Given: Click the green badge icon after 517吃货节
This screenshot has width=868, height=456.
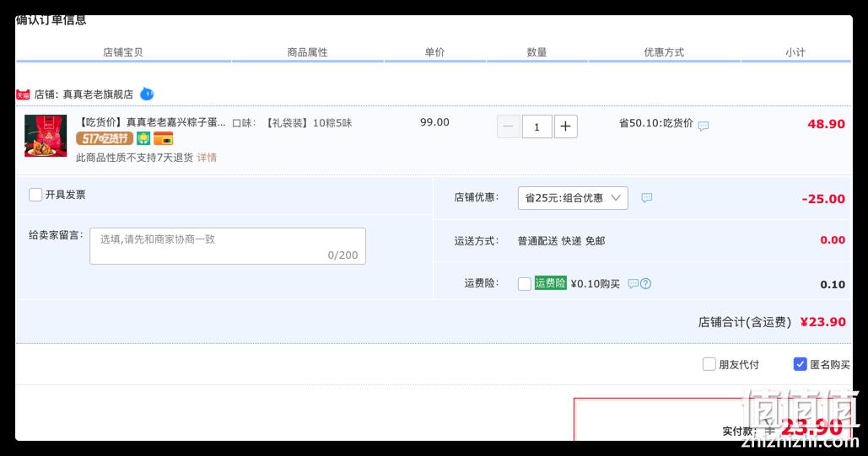Looking at the screenshot, I should [143, 138].
